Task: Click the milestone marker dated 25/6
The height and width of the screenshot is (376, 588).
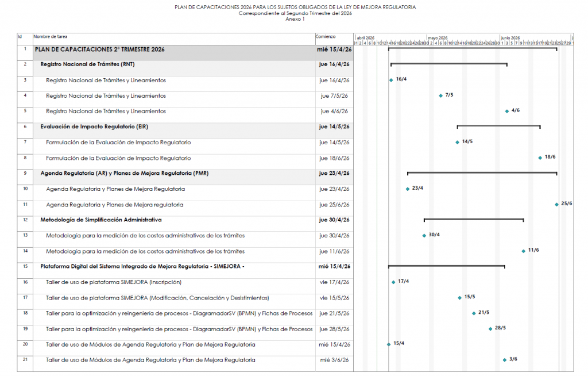Action: (556, 204)
